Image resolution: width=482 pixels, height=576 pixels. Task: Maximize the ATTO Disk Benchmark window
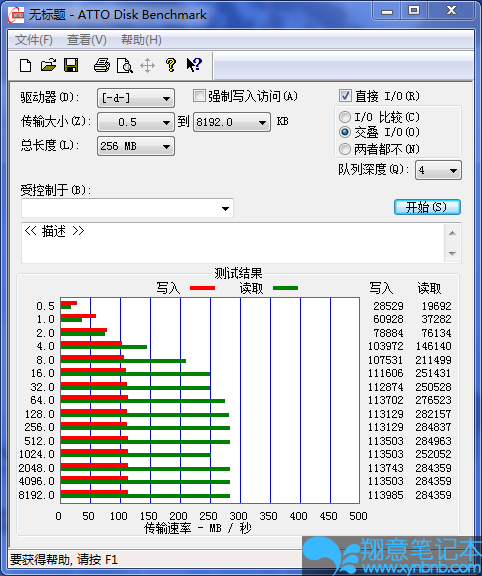coord(414,11)
